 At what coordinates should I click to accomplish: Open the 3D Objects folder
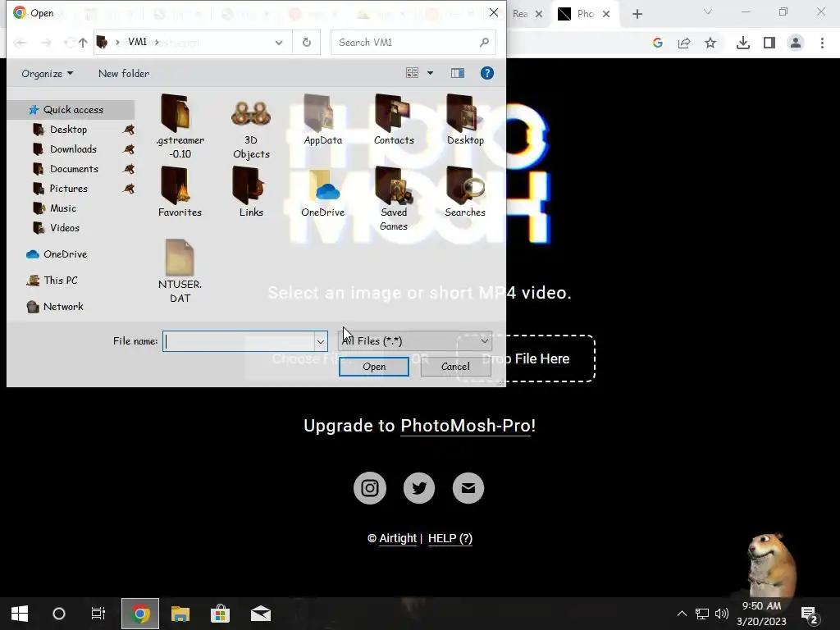coord(251,129)
